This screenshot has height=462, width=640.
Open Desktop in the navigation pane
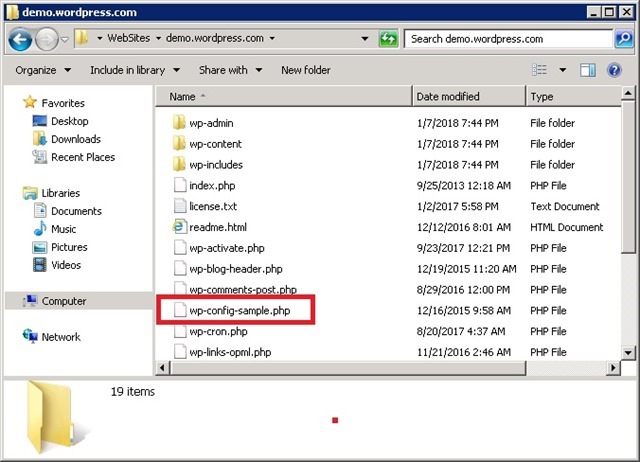60,121
